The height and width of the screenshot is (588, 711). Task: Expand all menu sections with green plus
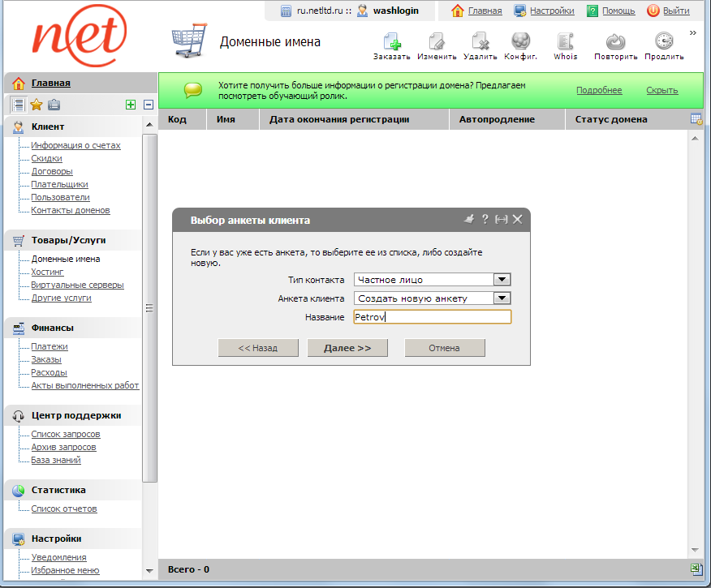pyautogui.click(x=131, y=105)
